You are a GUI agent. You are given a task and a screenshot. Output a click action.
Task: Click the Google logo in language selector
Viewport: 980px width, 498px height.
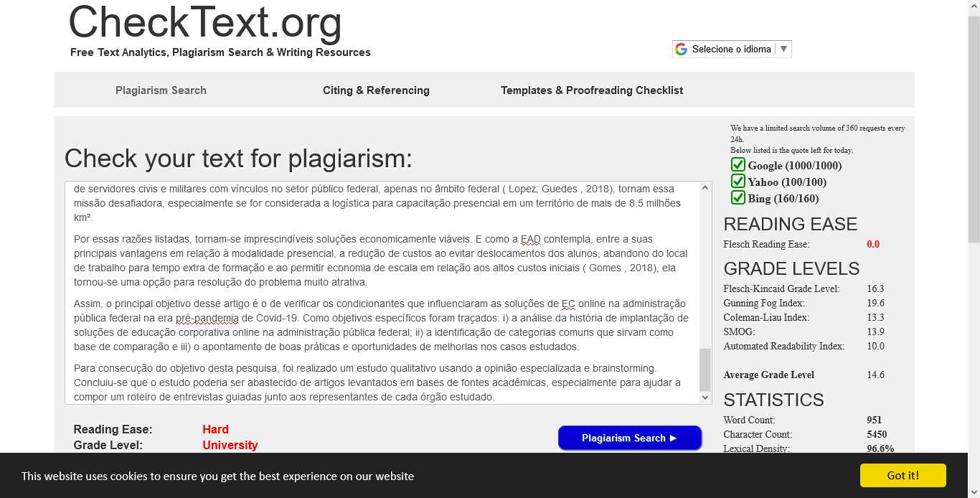click(681, 50)
